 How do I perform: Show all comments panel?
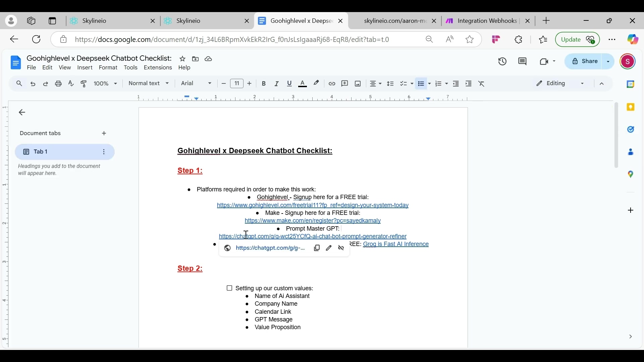523,62
